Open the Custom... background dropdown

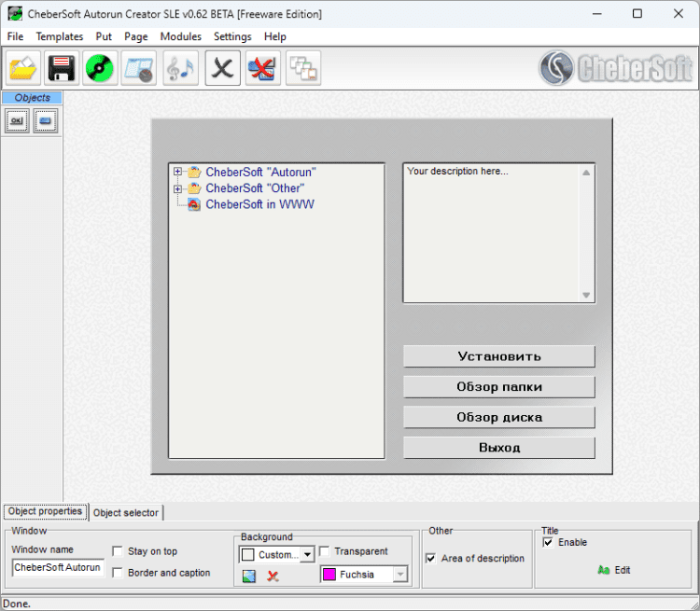pyautogui.click(x=307, y=555)
